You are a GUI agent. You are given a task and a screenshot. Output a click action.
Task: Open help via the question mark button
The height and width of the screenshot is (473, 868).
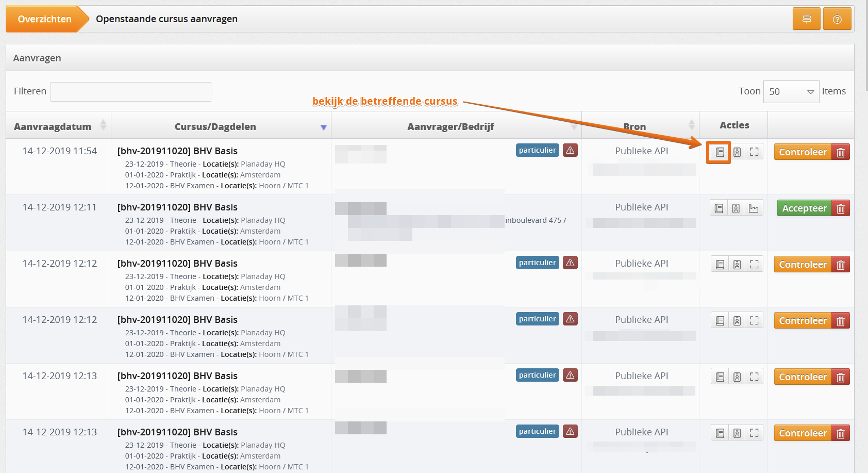[x=837, y=19]
